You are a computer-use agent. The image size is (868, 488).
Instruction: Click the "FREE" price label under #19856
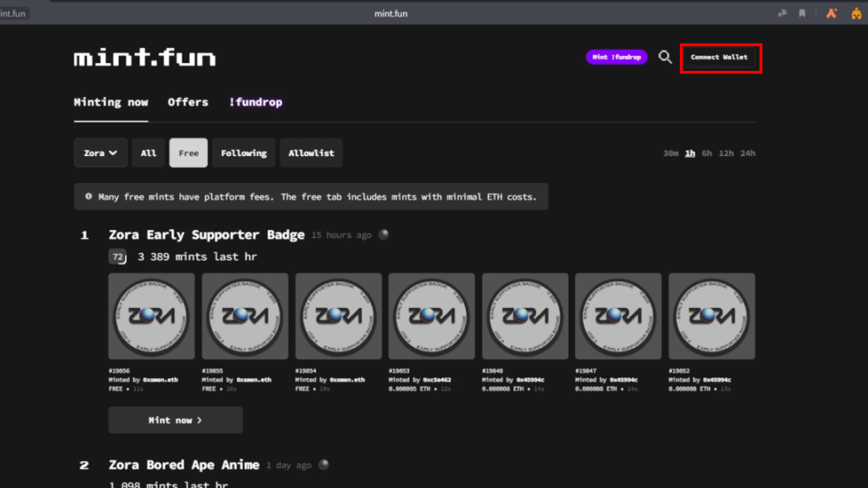(x=115, y=389)
